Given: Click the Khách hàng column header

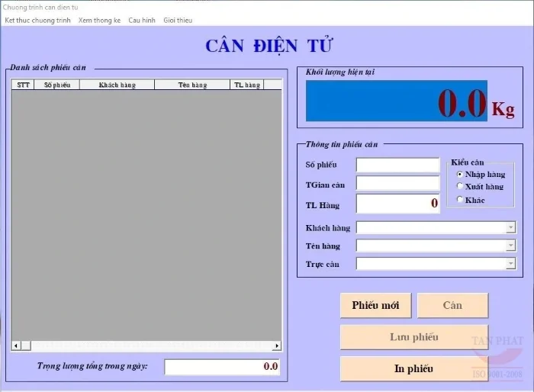Looking at the screenshot, I should tap(117, 85).
